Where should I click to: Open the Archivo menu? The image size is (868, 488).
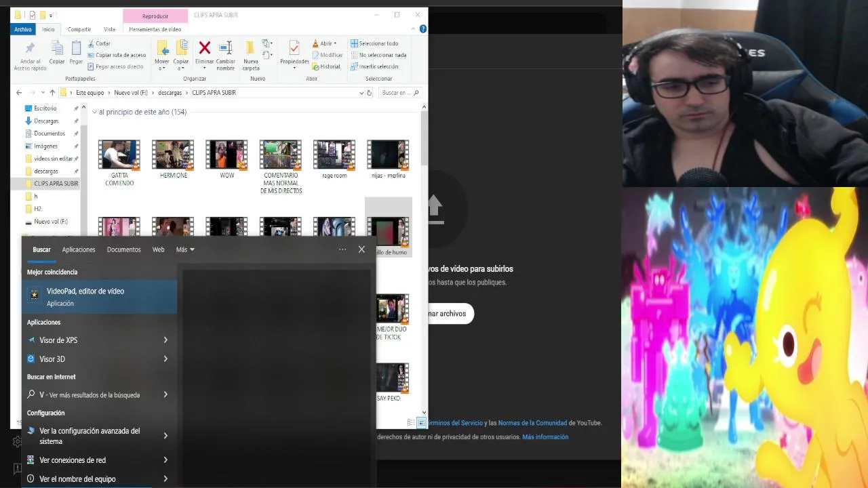23,29
